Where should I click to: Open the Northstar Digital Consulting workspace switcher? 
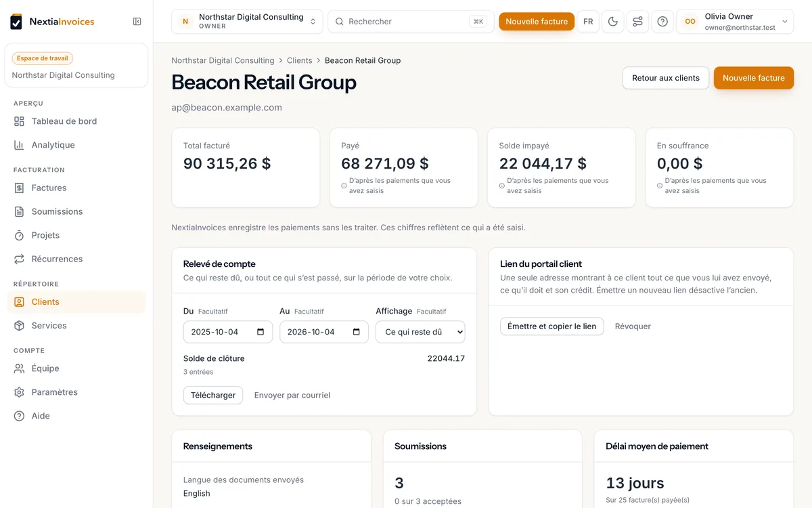247,22
